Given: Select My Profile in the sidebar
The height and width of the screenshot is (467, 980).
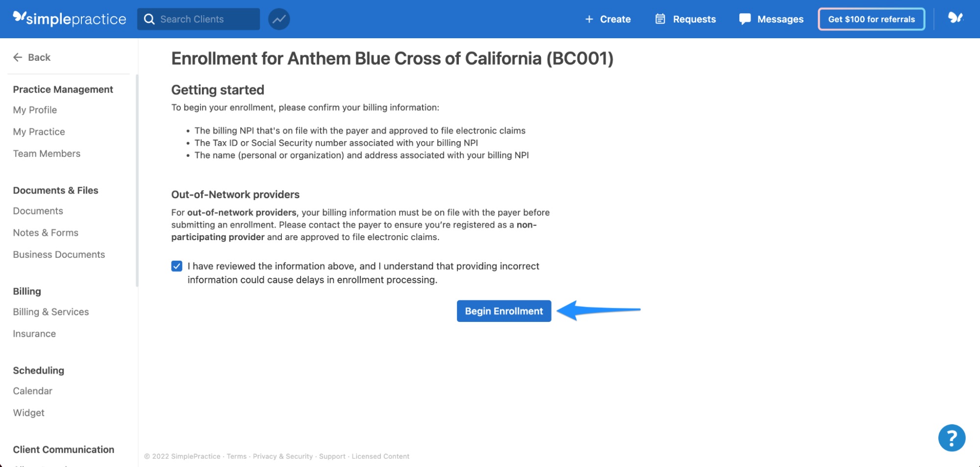Looking at the screenshot, I should (34, 110).
